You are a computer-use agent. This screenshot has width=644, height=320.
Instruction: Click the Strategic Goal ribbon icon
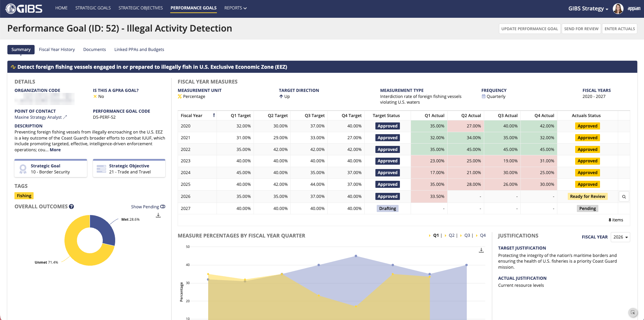coord(23,169)
